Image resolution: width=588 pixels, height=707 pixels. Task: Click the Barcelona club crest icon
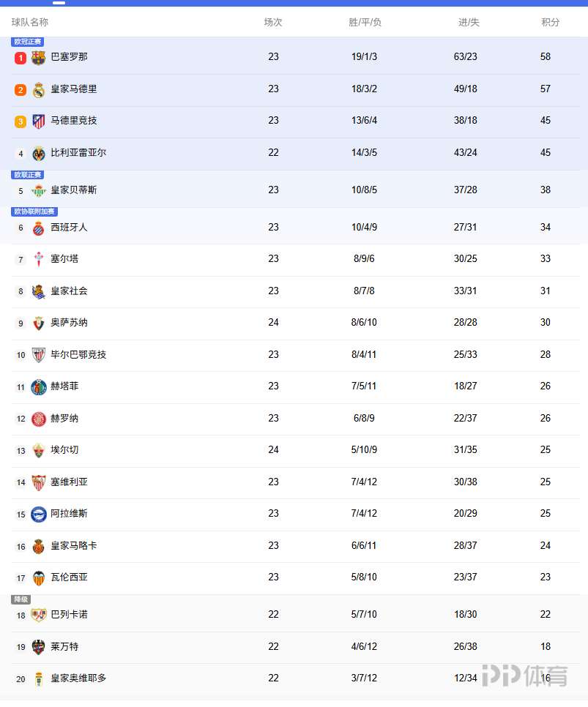point(39,57)
